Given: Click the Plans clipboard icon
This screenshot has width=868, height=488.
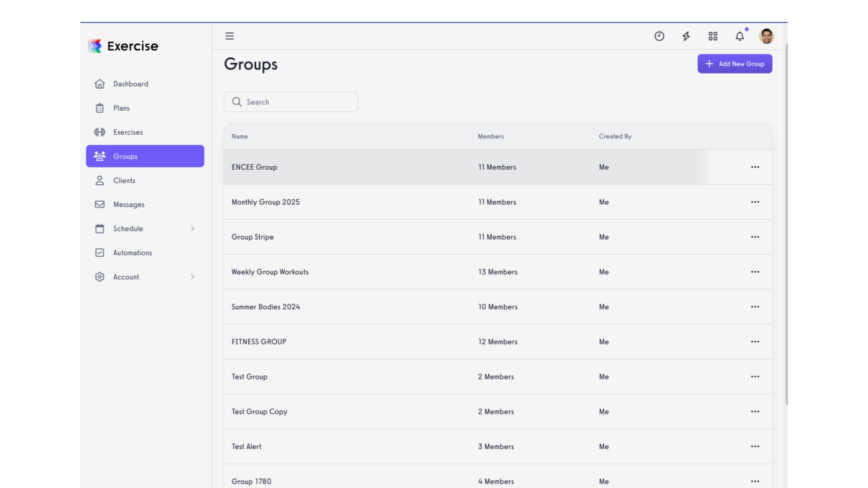Looking at the screenshot, I should click(x=99, y=107).
